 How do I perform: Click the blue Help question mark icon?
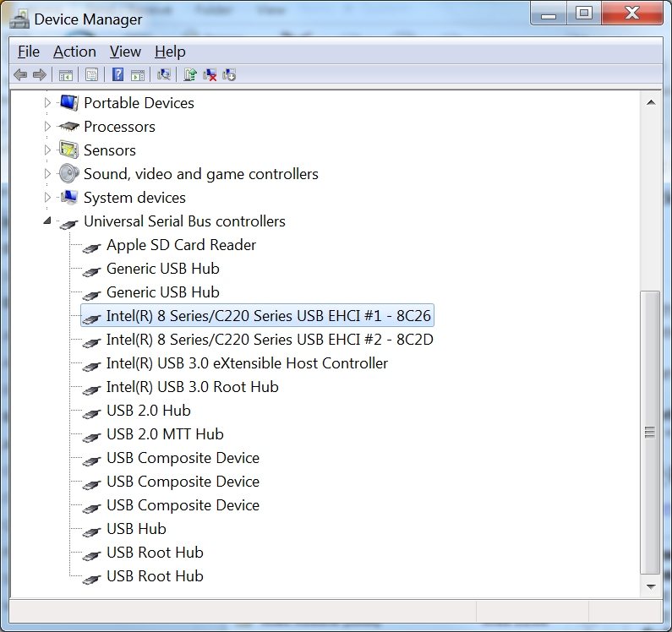click(118, 75)
